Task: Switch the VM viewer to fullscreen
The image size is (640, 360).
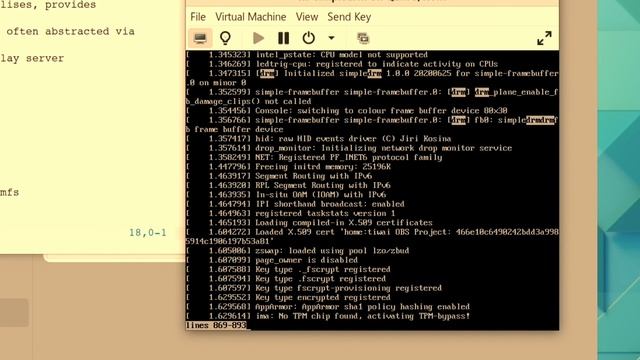Action: point(544,38)
